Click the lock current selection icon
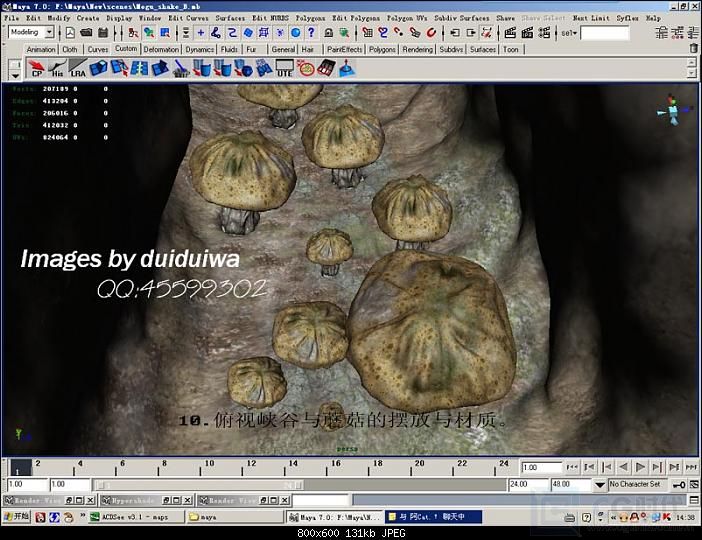 point(329,33)
